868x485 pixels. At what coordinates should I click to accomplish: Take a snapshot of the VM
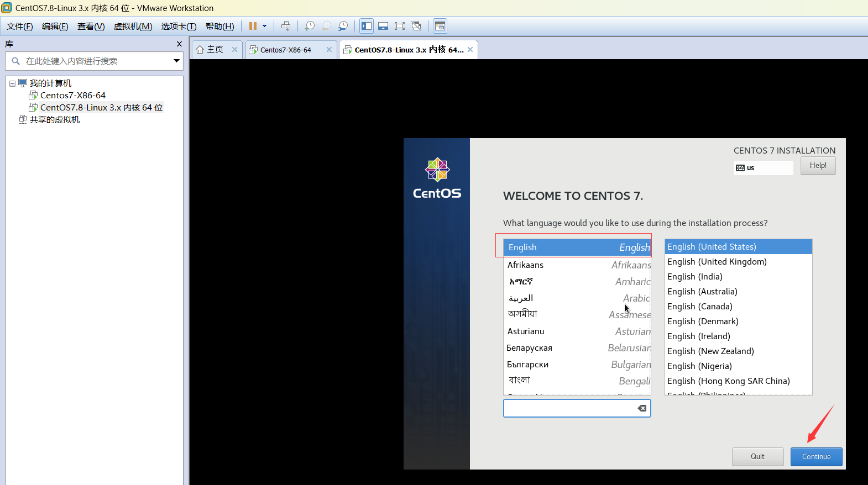coord(310,26)
